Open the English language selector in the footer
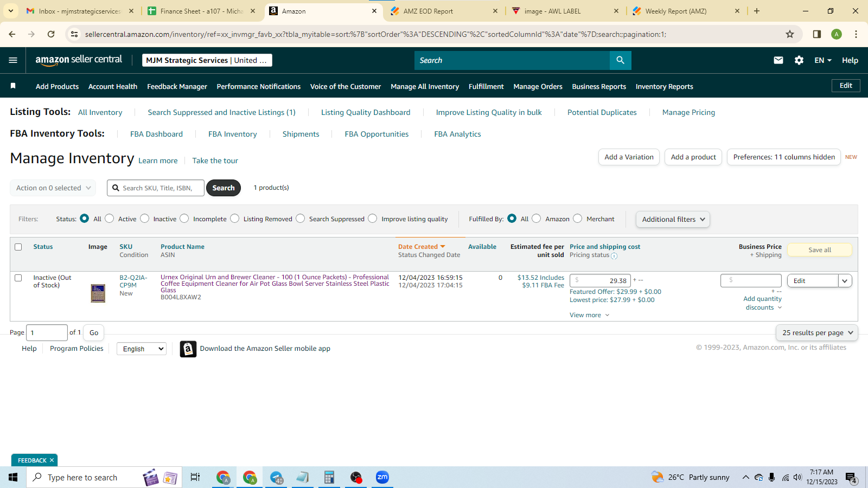Image resolution: width=868 pixels, height=488 pixels. pos(141,349)
